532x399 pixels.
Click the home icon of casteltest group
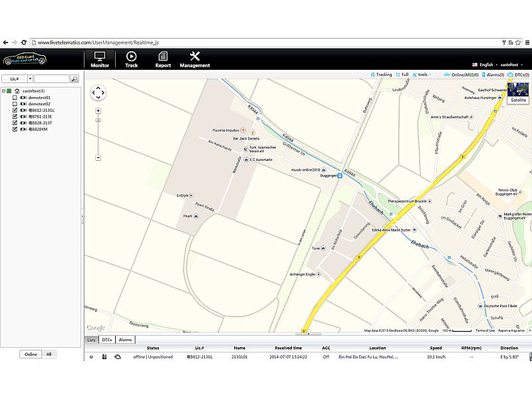[17, 91]
